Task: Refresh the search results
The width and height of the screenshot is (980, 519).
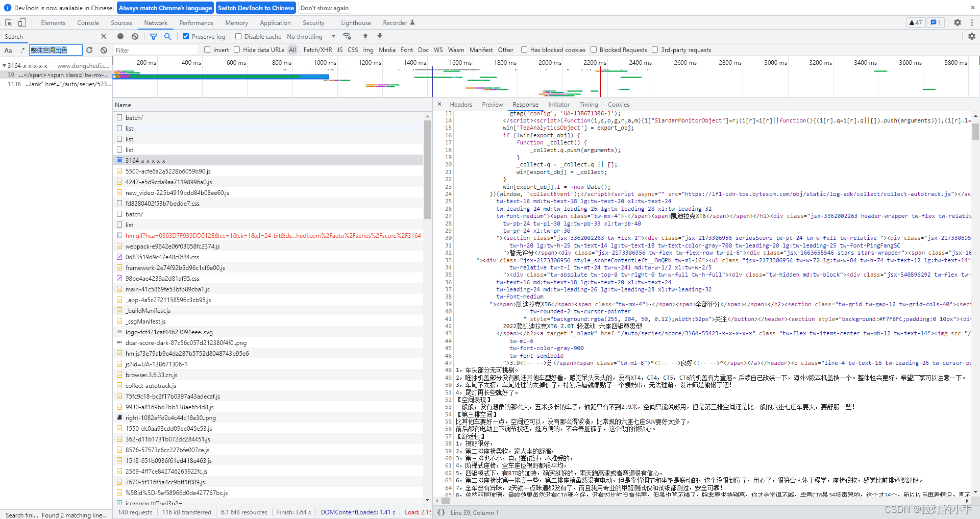Action: coord(89,50)
